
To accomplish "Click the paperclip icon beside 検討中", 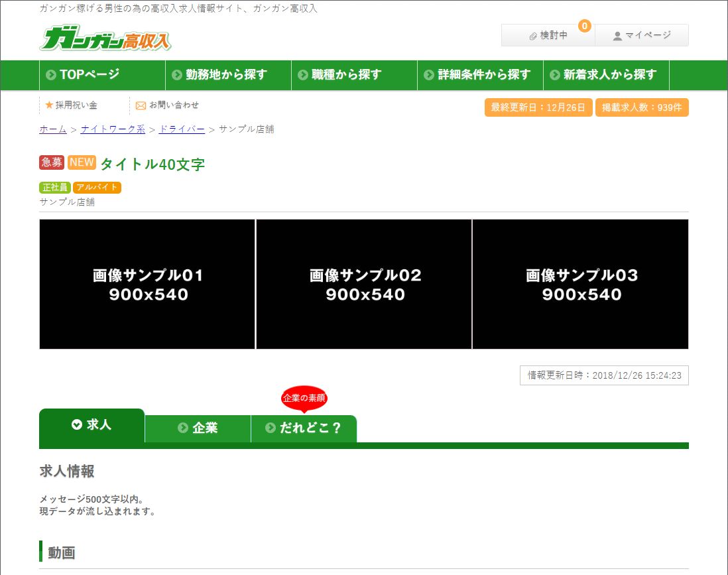I will pyautogui.click(x=533, y=36).
